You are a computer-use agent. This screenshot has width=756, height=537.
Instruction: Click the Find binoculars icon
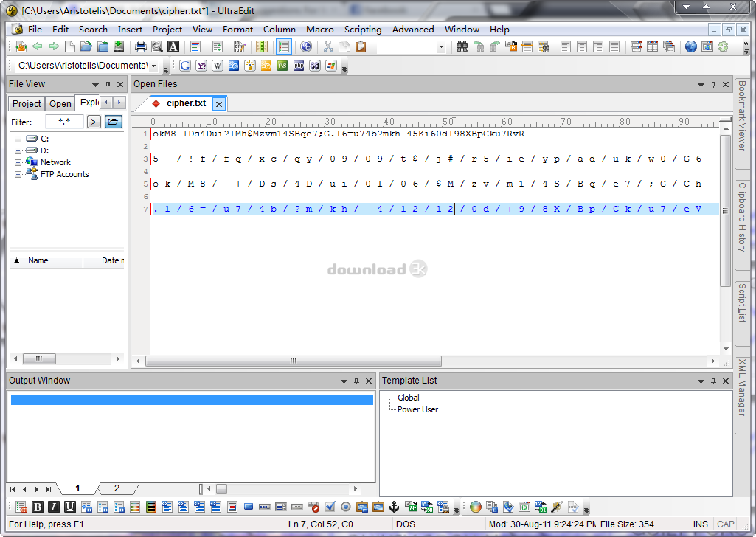pos(462,46)
